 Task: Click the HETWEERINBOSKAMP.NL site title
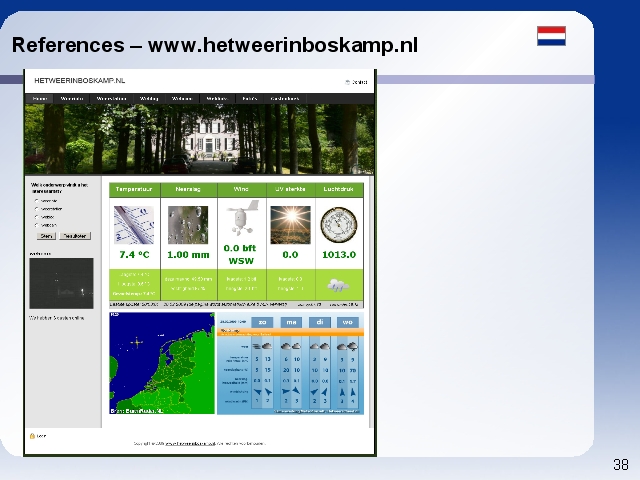[x=80, y=81]
